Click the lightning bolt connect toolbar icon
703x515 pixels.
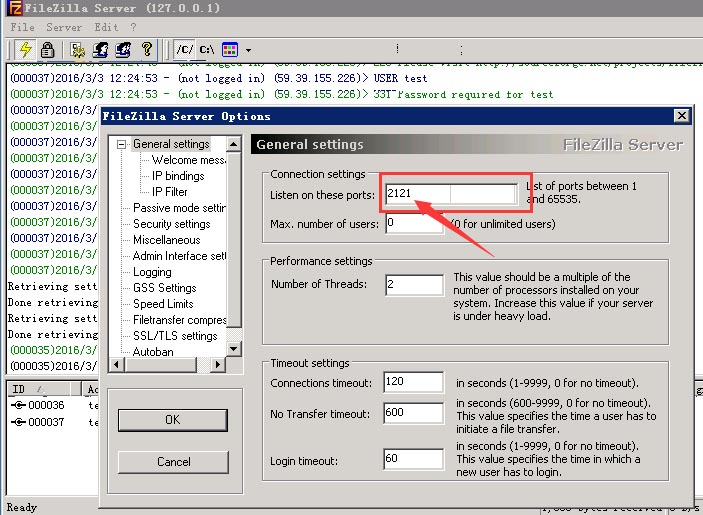point(25,49)
